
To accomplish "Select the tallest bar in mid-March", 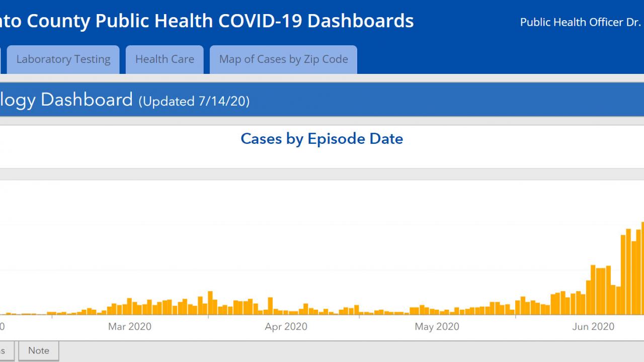I will [210, 303].
